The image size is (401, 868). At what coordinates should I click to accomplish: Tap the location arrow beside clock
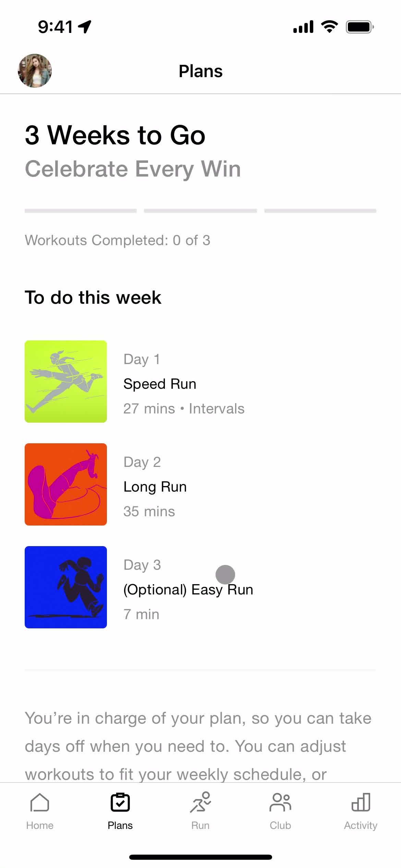coord(85,27)
